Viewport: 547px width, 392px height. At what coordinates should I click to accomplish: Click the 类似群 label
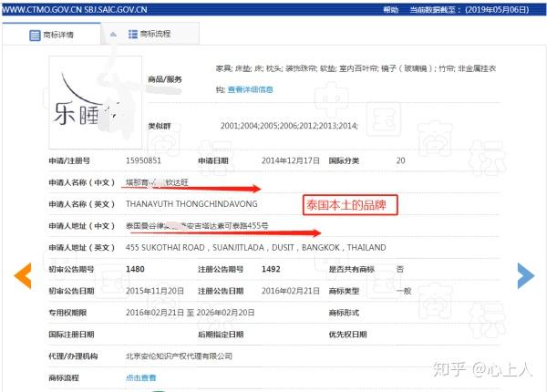(x=160, y=126)
